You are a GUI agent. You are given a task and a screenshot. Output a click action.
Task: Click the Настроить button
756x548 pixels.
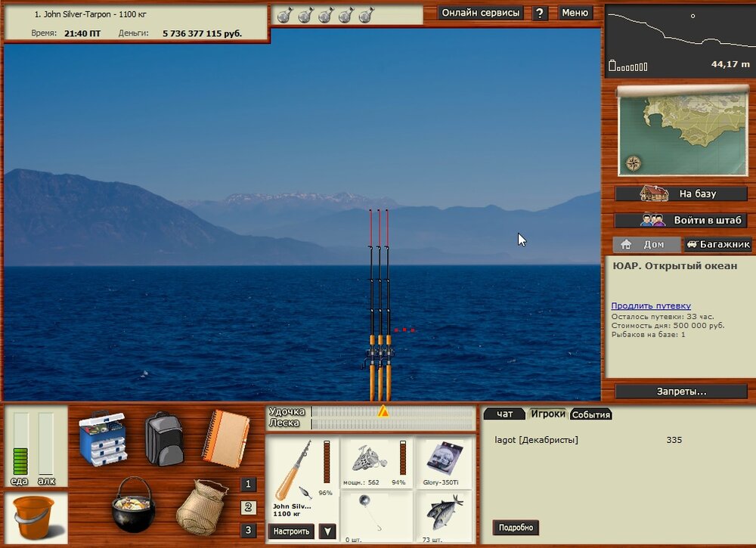tap(291, 531)
